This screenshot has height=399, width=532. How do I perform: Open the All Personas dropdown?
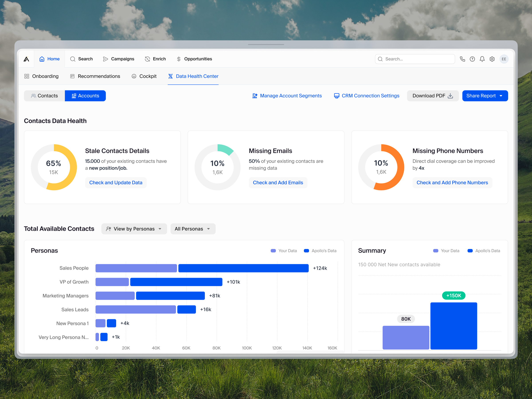click(x=193, y=229)
